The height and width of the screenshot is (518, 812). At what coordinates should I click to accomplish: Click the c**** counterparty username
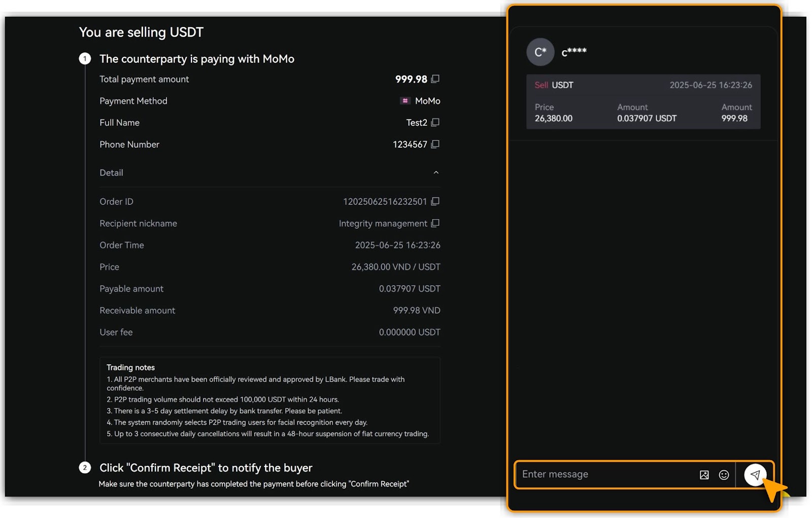click(574, 52)
